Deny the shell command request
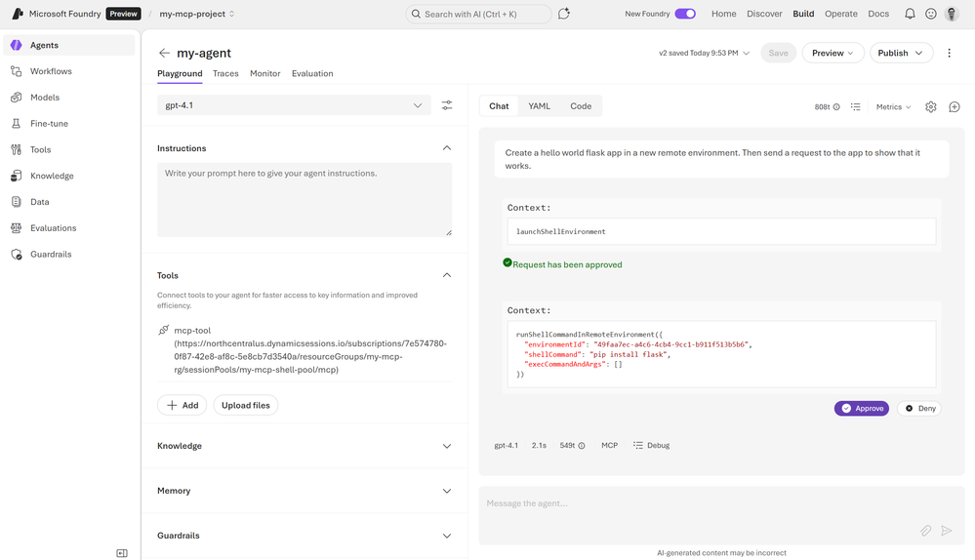This screenshot has height=560, width=975. [919, 409]
